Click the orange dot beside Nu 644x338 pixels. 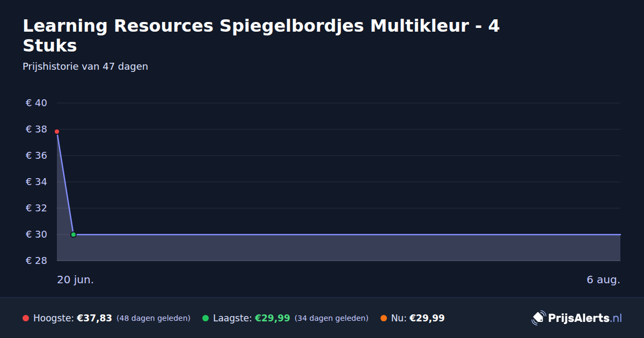(384, 318)
